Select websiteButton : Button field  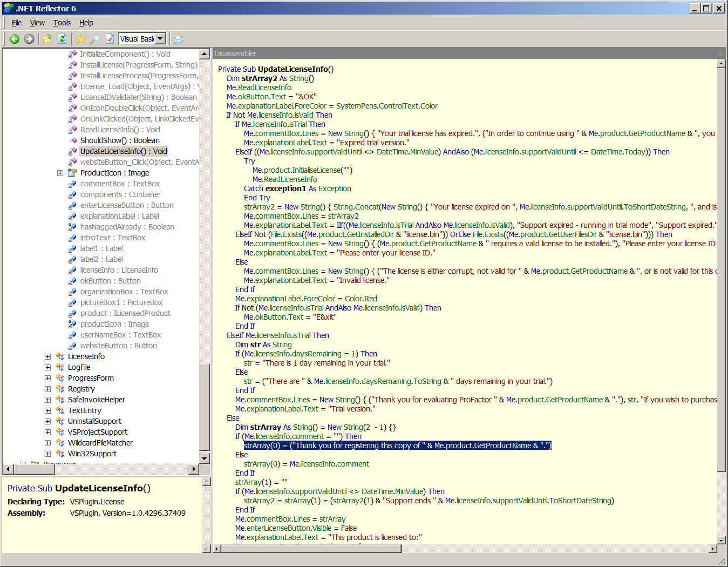click(118, 346)
